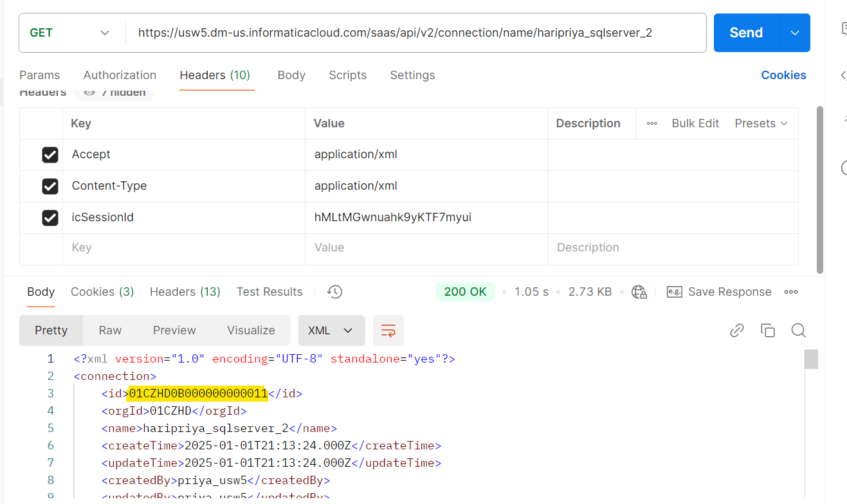This screenshot has height=504, width=847.
Task: Show the 7 hidden headers
Action: [114, 93]
